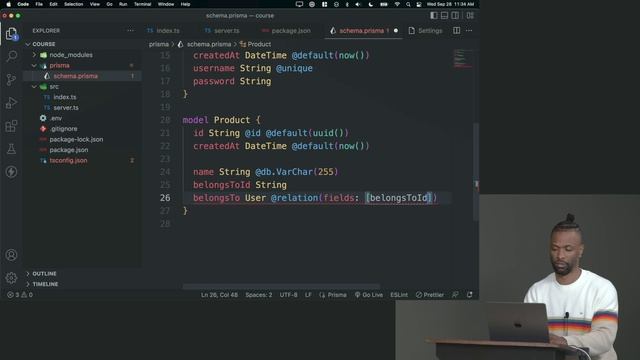
Task: Switch to index.ts editor tab
Action: pos(163,31)
